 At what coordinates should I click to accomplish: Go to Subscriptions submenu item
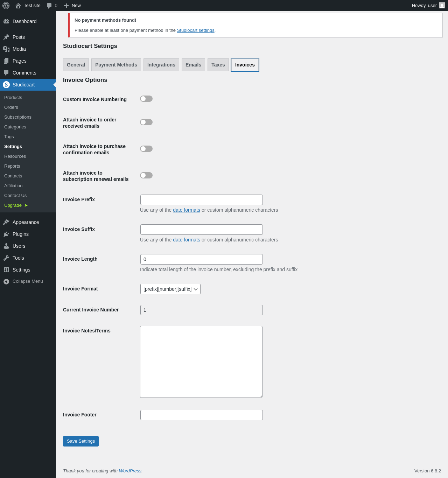pyautogui.click(x=28, y=117)
